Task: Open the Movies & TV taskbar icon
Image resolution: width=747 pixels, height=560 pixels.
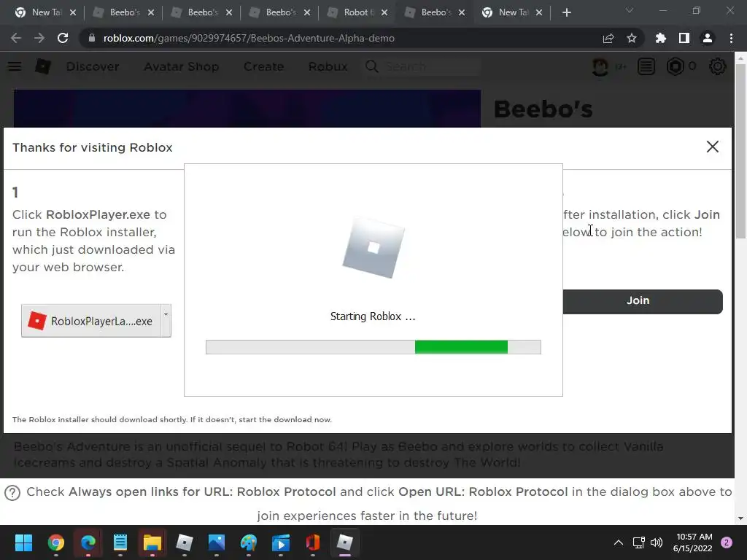Action: pos(281,542)
